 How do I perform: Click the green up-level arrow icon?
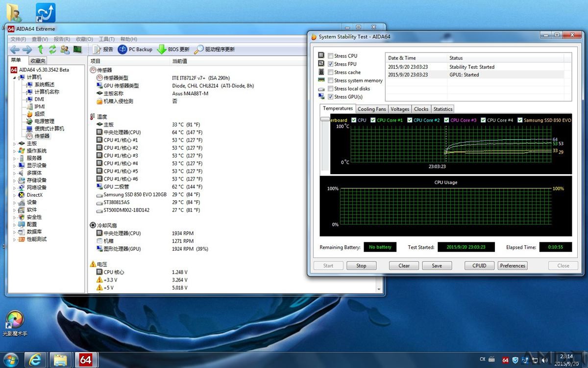pyautogui.click(x=41, y=50)
